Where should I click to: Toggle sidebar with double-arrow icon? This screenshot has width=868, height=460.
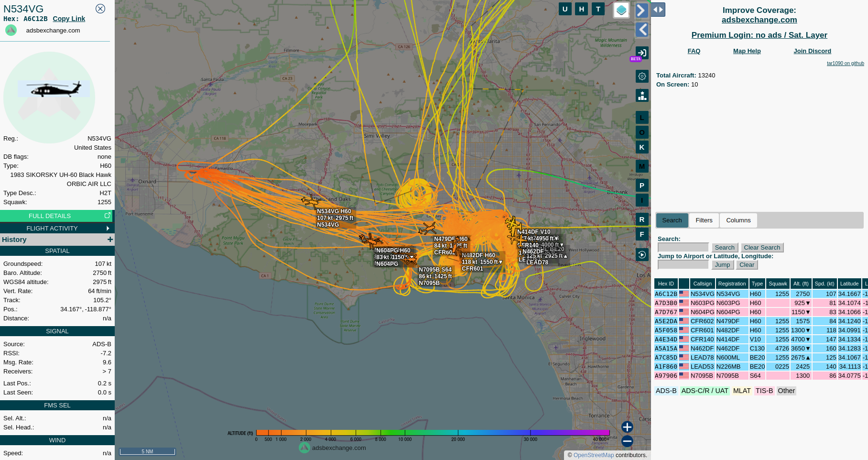pyautogui.click(x=658, y=10)
